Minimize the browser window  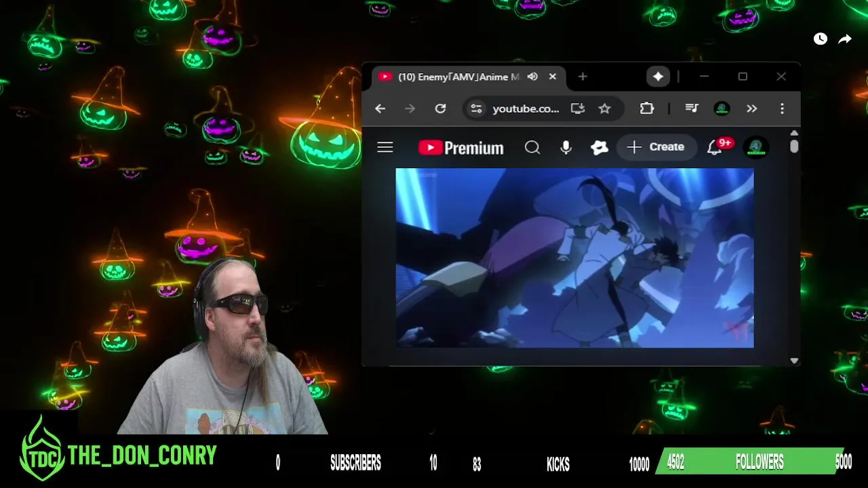(704, 77)
